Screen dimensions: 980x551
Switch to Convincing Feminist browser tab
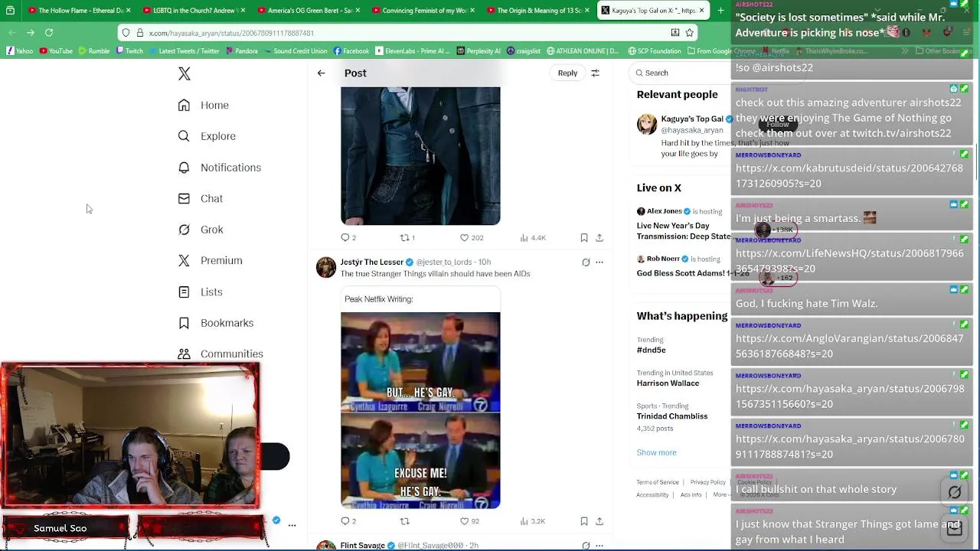421,11
